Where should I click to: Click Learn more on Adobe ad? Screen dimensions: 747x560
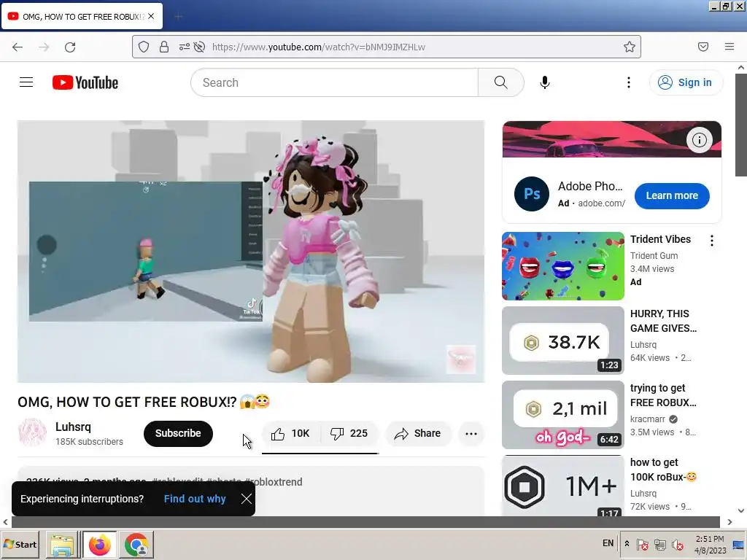click(672, 195)
